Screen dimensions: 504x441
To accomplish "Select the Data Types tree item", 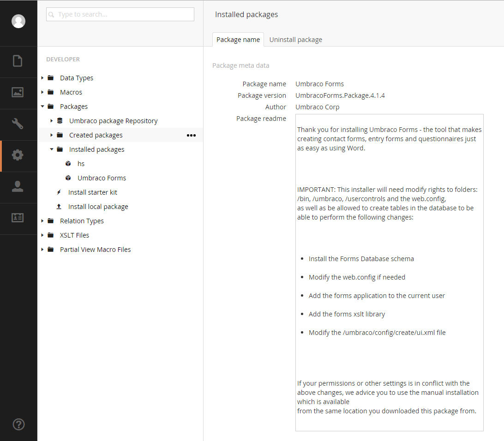I will (x=77, y=78).
